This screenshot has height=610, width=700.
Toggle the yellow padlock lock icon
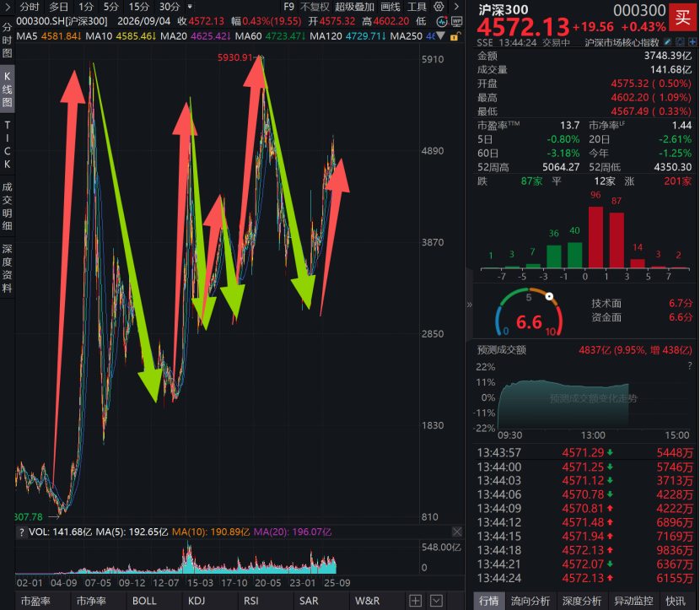click(455, 36)
